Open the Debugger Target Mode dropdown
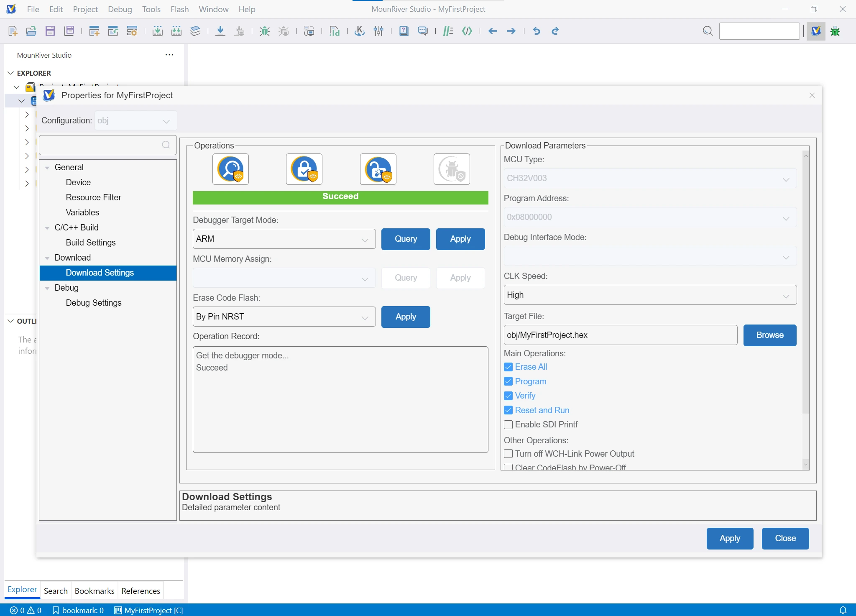Viewport: 856px width, 616px height. (x=284, y=239)
